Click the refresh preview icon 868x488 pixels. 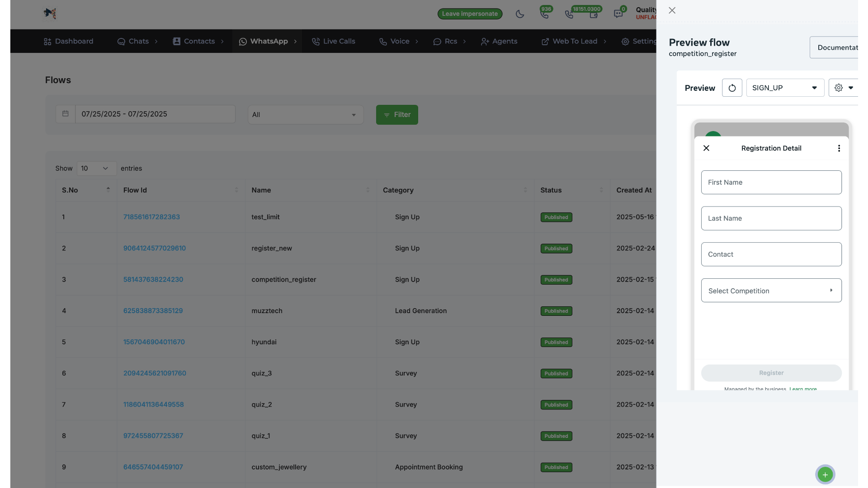tap(732, 88)
